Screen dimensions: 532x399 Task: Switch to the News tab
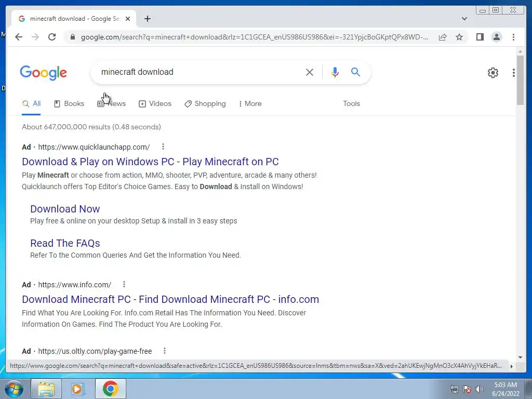coord(111,103)
